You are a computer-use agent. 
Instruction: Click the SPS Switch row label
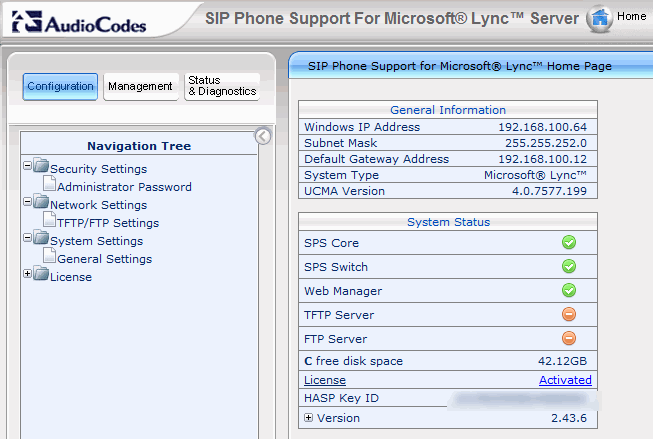coord(336,267)
